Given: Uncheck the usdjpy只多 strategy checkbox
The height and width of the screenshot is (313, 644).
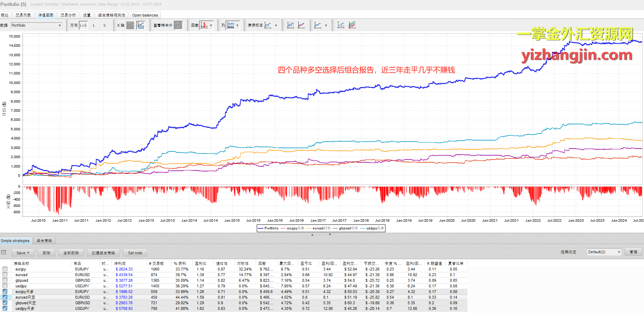Looking at the screenshot, I should (5, 308).
